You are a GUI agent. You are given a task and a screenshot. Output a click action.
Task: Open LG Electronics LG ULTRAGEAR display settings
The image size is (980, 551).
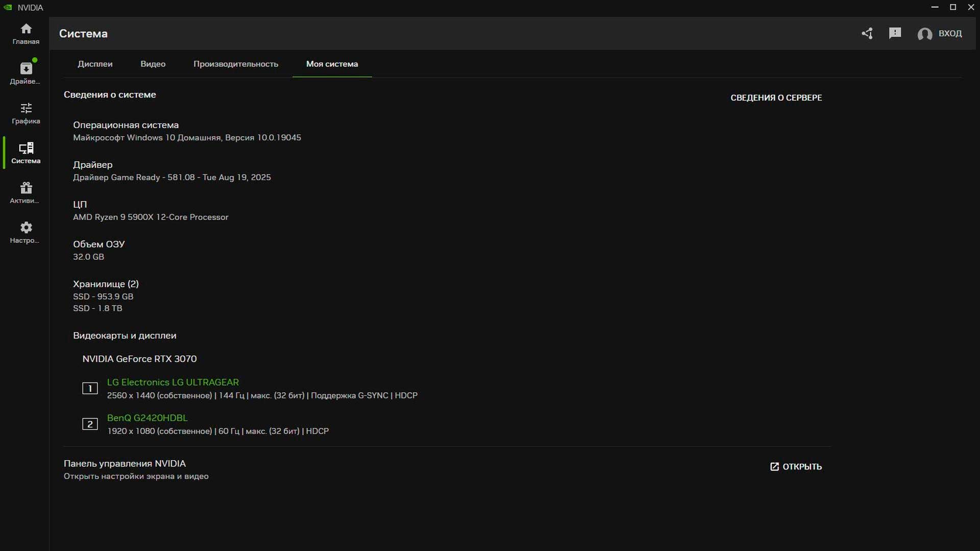pos(173,382)
